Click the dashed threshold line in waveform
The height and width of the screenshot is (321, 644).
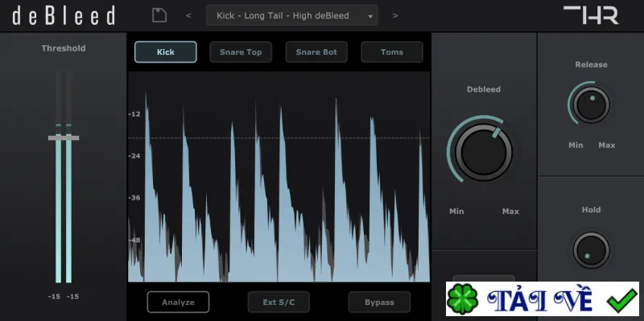279,138
